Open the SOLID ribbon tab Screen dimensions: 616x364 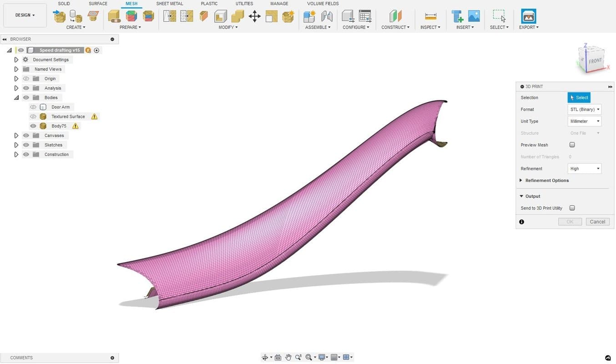point(64,4)
